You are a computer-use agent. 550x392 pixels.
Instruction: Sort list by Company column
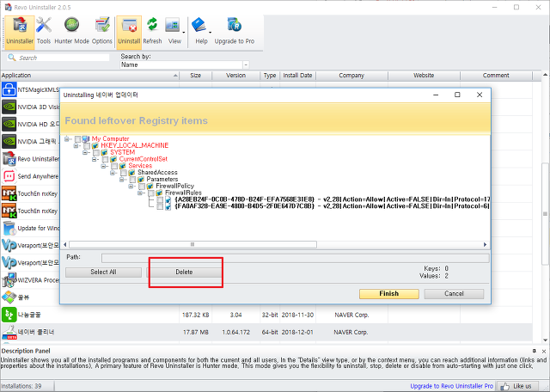pos(351,76)
